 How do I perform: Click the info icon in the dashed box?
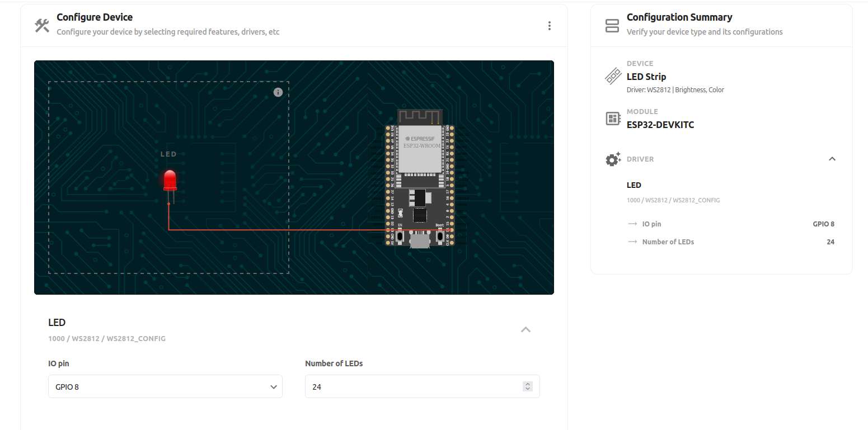coord(278,92)
